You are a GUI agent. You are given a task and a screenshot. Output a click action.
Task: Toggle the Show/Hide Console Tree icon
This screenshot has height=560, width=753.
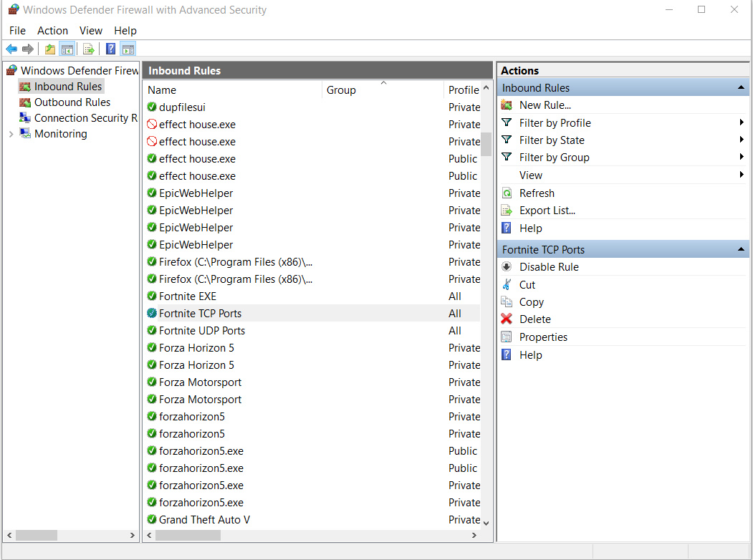tap(67, 49)
